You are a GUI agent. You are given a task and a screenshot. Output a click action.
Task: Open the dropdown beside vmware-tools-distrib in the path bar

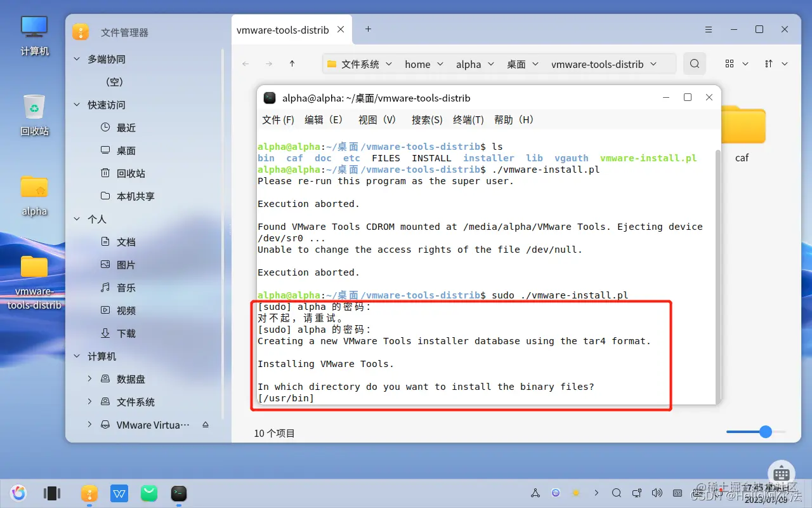653,63
